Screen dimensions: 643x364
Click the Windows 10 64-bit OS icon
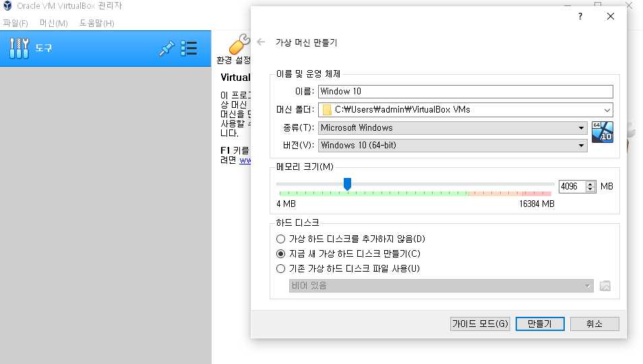[603, 132]
